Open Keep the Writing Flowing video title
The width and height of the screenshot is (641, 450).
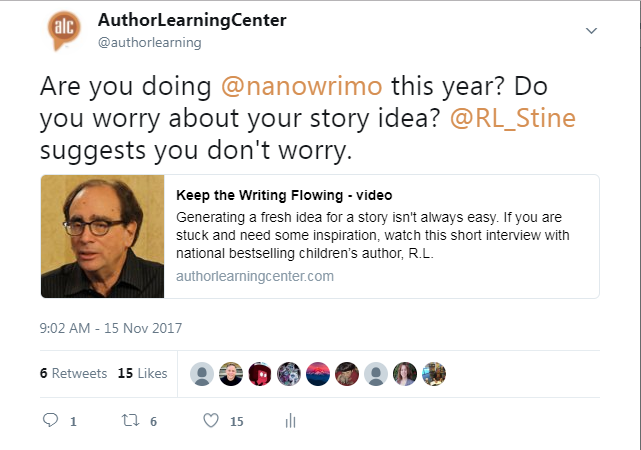coord(283,194)
